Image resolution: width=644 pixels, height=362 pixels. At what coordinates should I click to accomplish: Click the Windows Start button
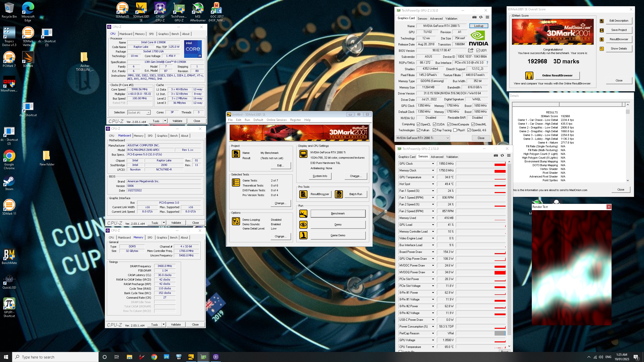[6, 357]
